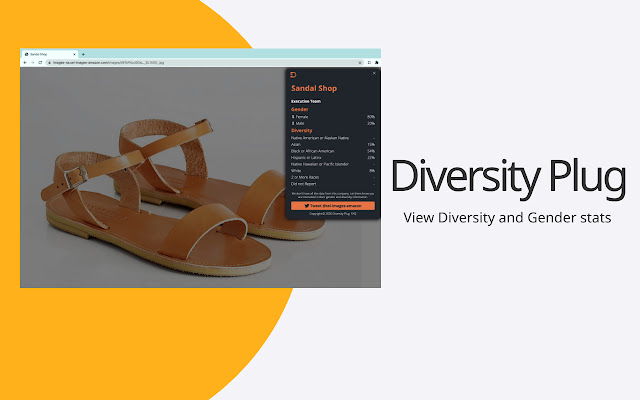The height and width of the screenshot is (400, 640).
Task: Click the View Diversity and Gender stats subtitle
Action: click(x=507, y=218)
